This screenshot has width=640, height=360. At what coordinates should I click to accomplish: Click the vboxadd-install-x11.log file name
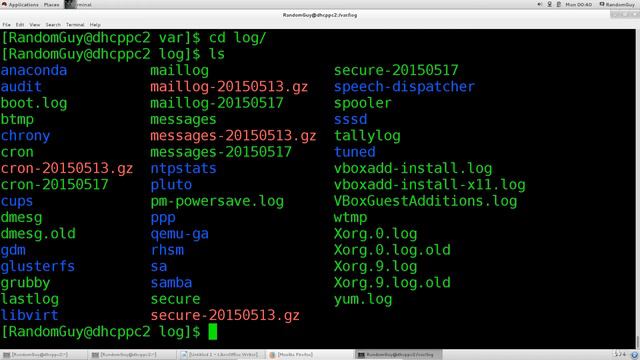pos(429,185)
